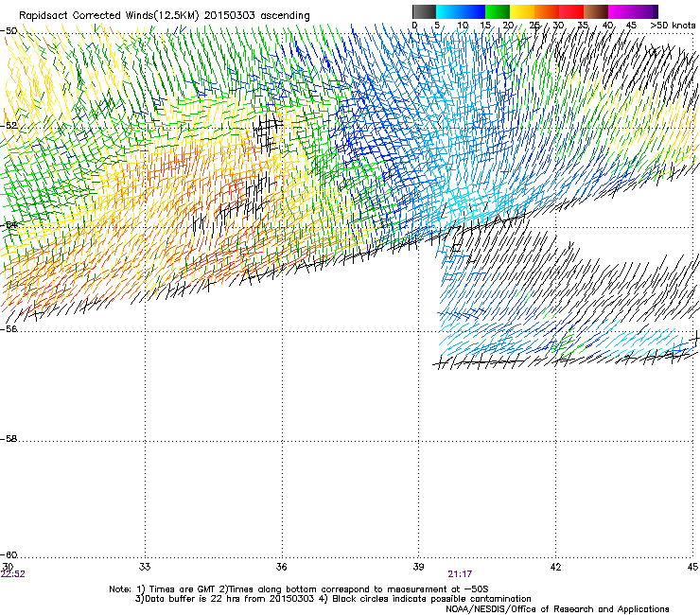Click the "NOAA/NESDIS/Office of Research and Applications" credit
The image size is (700, 615).
[x=557, y=609]
